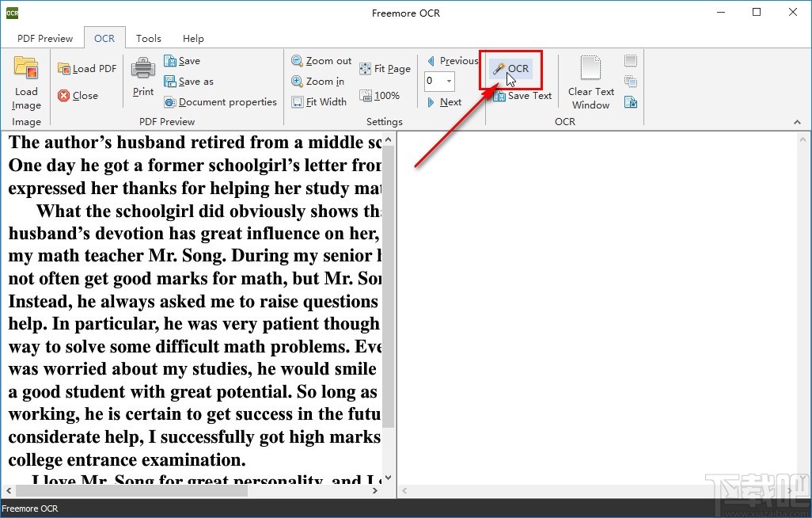Collapse the ribbon using the chevron
The image size is (812, 518).
click(798, 122)
